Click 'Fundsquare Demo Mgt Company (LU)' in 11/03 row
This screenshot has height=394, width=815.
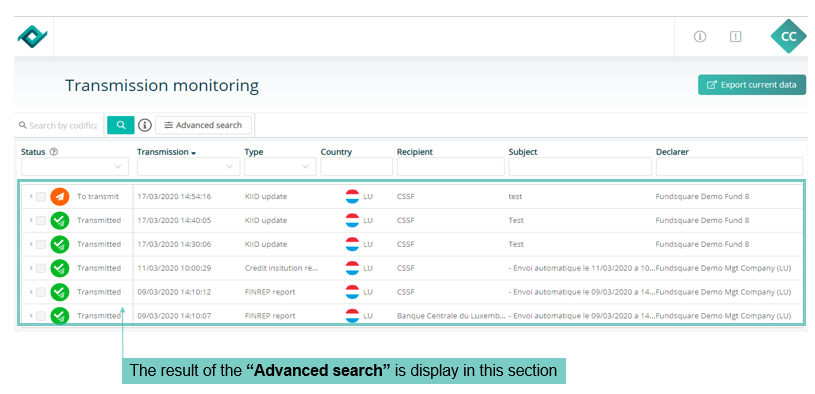(724, 268)
